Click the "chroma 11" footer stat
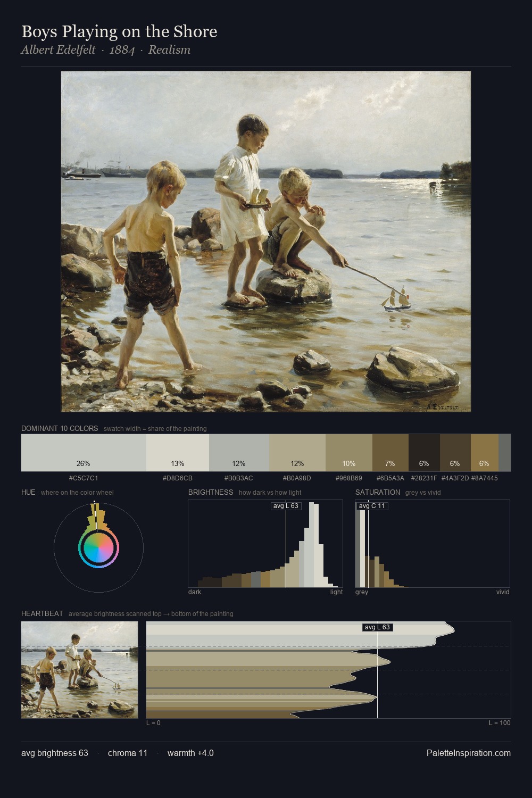532x798 pixels. pos(128,753)
